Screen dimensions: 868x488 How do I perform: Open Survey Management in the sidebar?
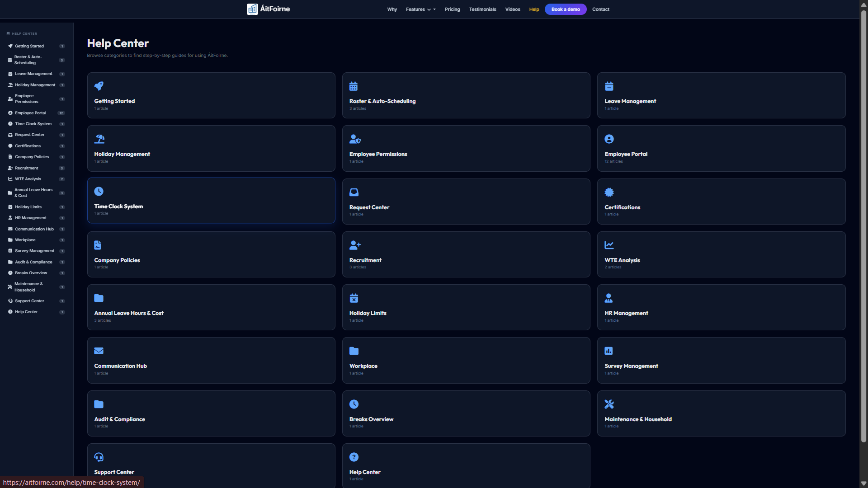coord(37,251)
